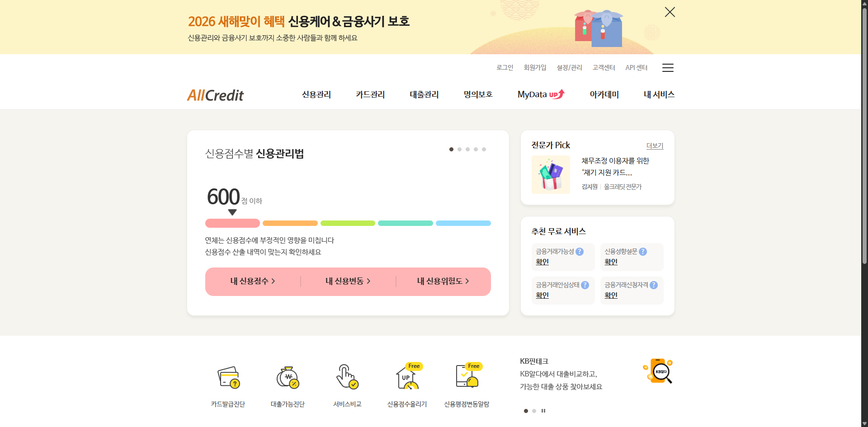Screen dimensions: 868x427
Task: Open the 명의보호 menu
Action: coord(478,94)
